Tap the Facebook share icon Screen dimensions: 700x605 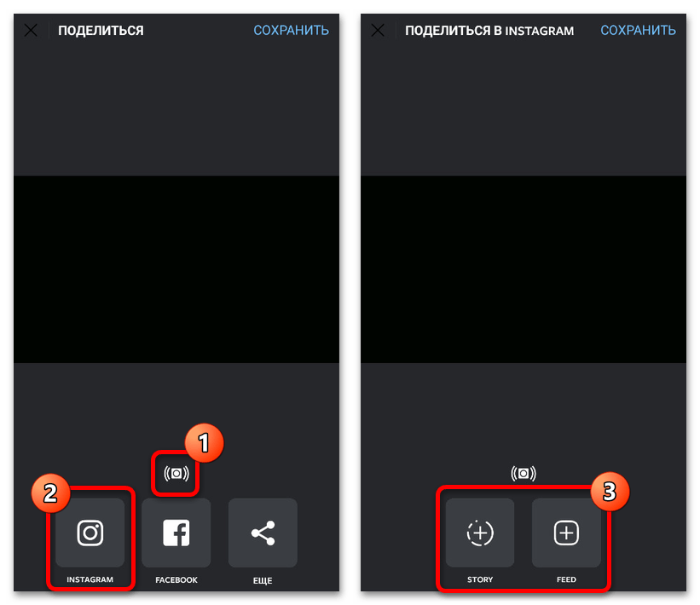click(x=176, y=533)
